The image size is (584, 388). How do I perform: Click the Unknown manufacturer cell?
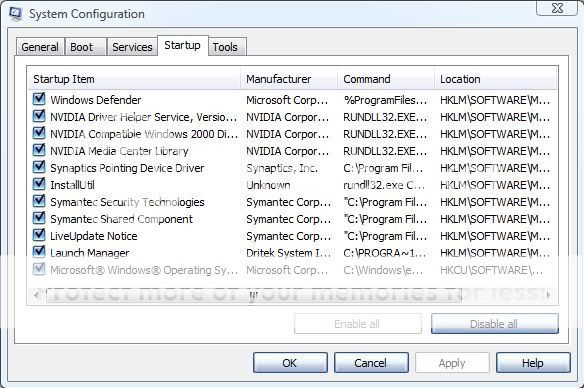268,185
